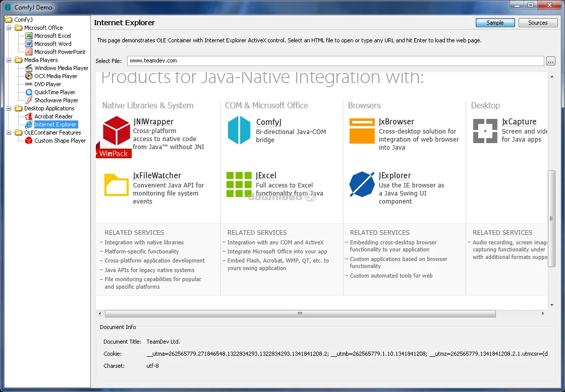Image resolution: width=565 pixels, height=392 pixels.
Task: Click the Microsoft Excel icon in tree
Action: point(29,36)
